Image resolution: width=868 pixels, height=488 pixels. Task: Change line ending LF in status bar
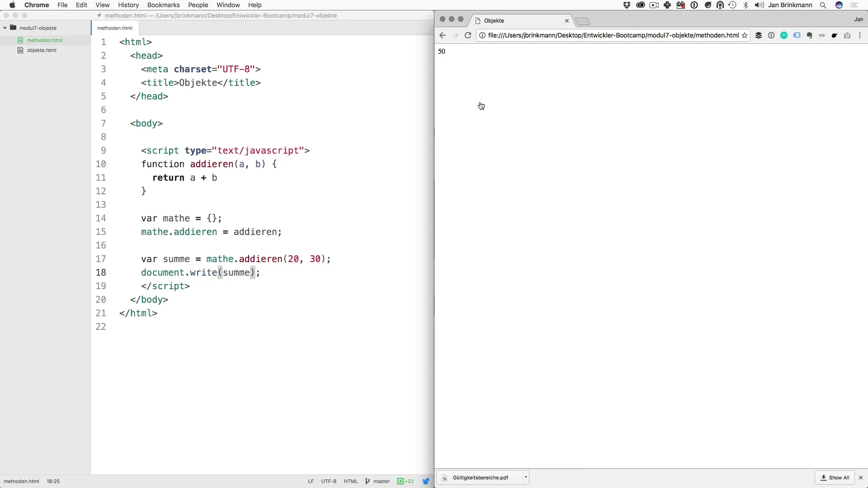click(311, 481)
